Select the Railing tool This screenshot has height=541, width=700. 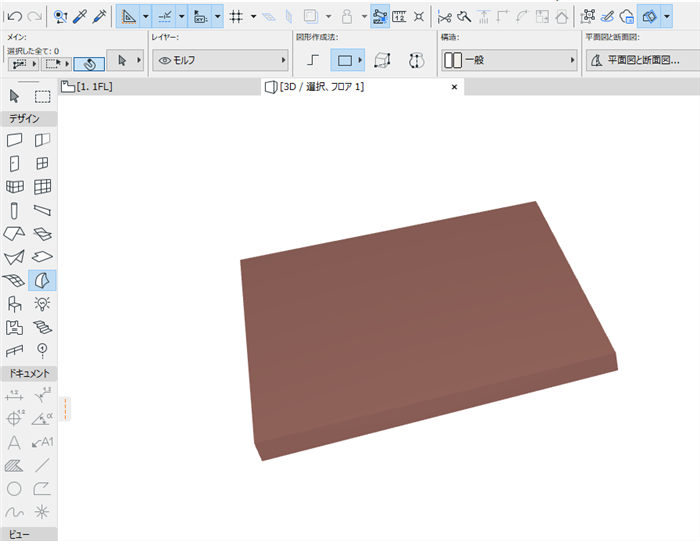pos(14,351)
